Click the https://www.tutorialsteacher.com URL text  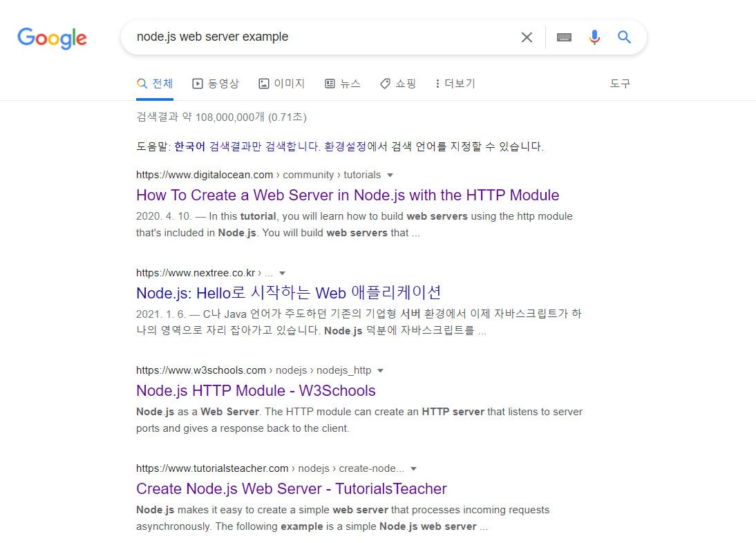(212, 469)
